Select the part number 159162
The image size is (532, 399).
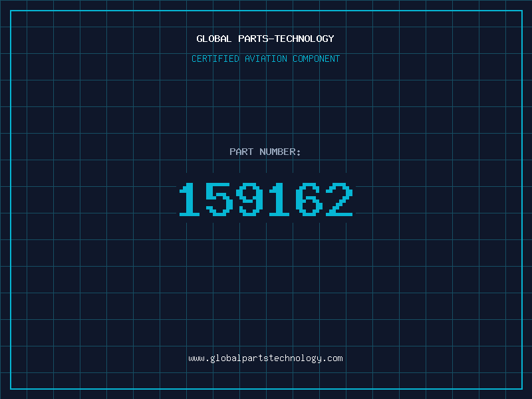pos(266,199)
